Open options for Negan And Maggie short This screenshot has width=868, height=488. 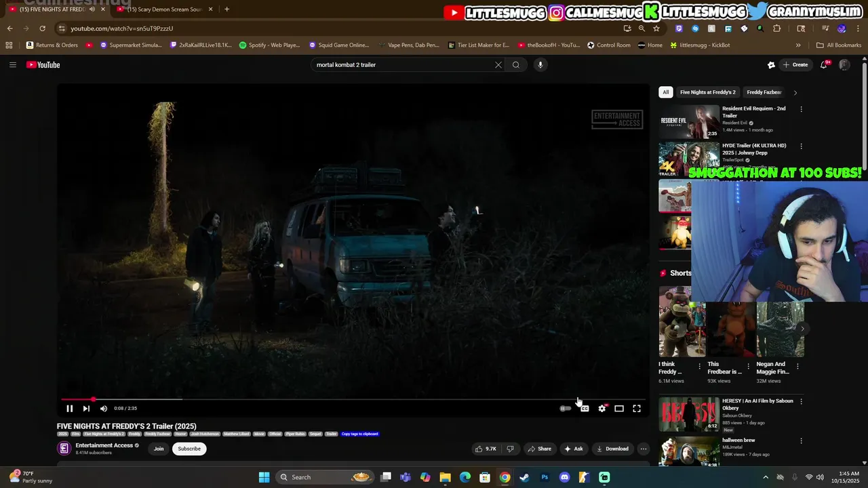(797, 367)
